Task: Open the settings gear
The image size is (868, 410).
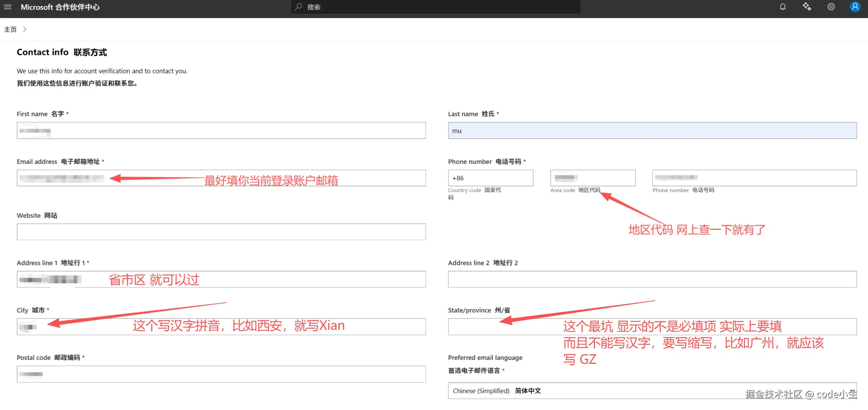Action: [x=831, y=7]
